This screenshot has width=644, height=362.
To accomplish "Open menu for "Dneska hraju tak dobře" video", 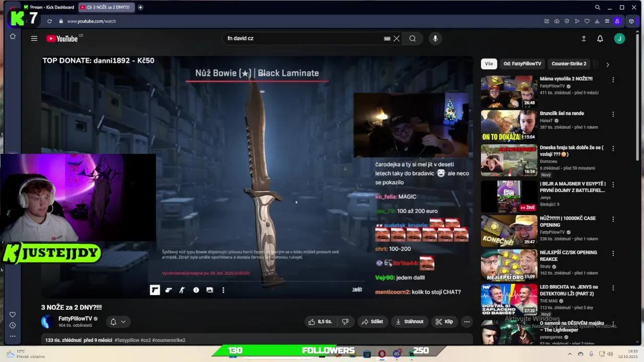I will tap(613, 148).
